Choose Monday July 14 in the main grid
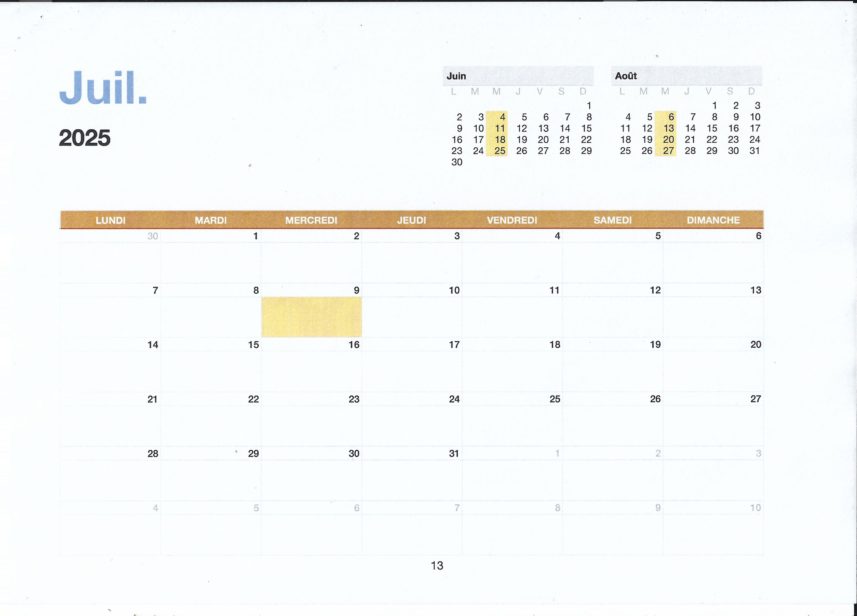Viewport: 857px width, 616px height. pyautogui.click(x=153, y=345)
